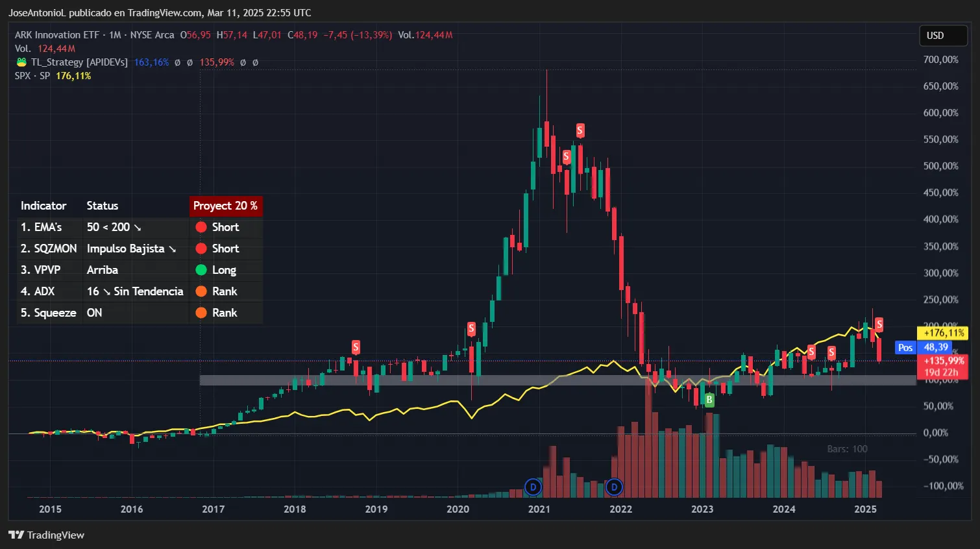Select the S sell marker at 2025 candles
980x549 pixels.
coord(879,324)
